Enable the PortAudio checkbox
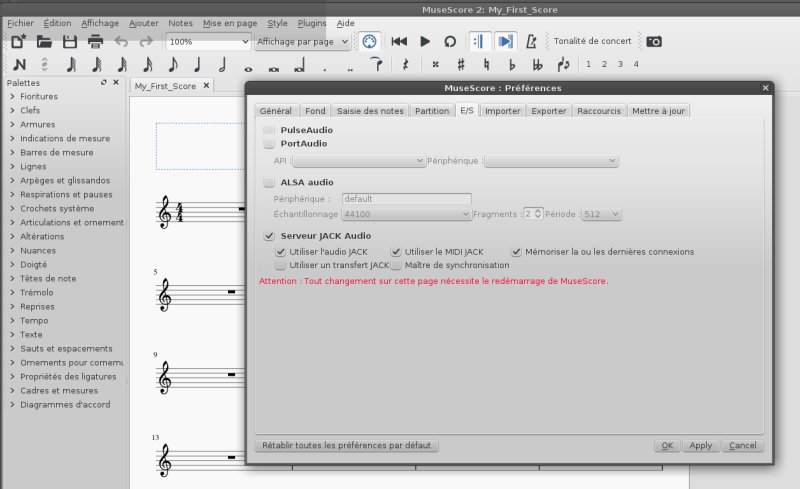The height and width of the screenshot is (489, 800). tap(269, 143)
